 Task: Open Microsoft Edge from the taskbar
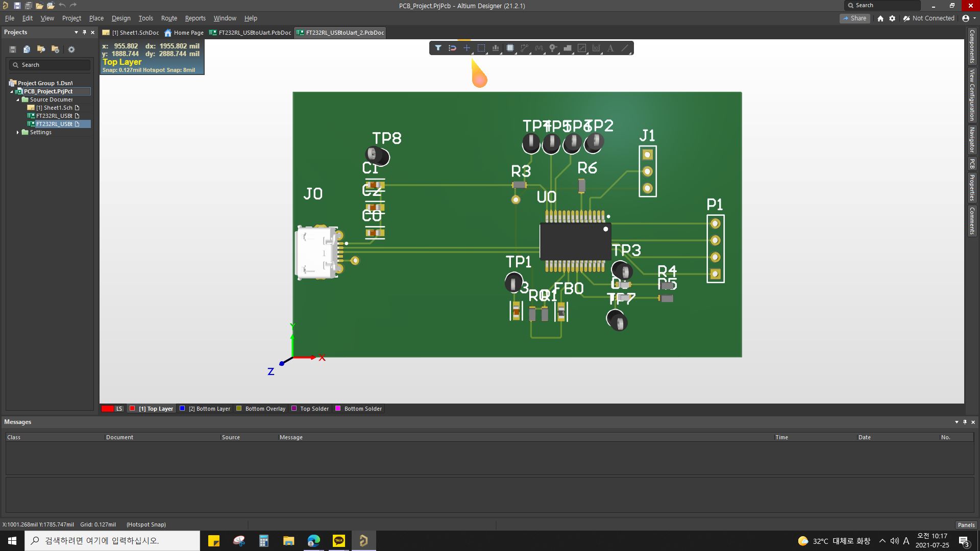(314, 541)
